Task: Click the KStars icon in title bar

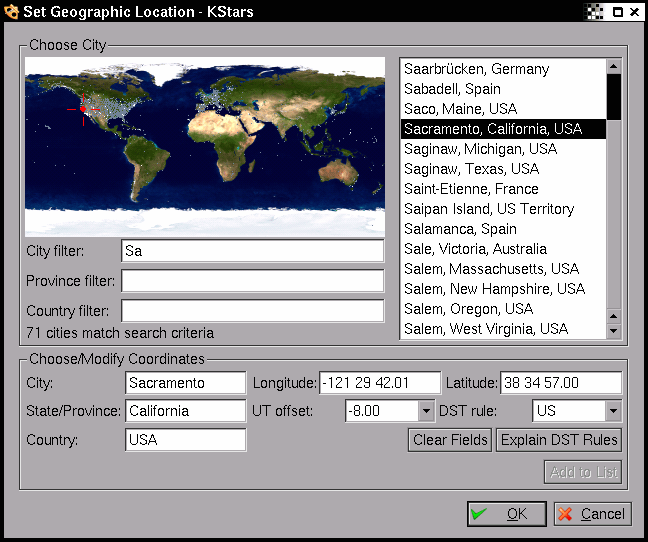Action: 11,12
